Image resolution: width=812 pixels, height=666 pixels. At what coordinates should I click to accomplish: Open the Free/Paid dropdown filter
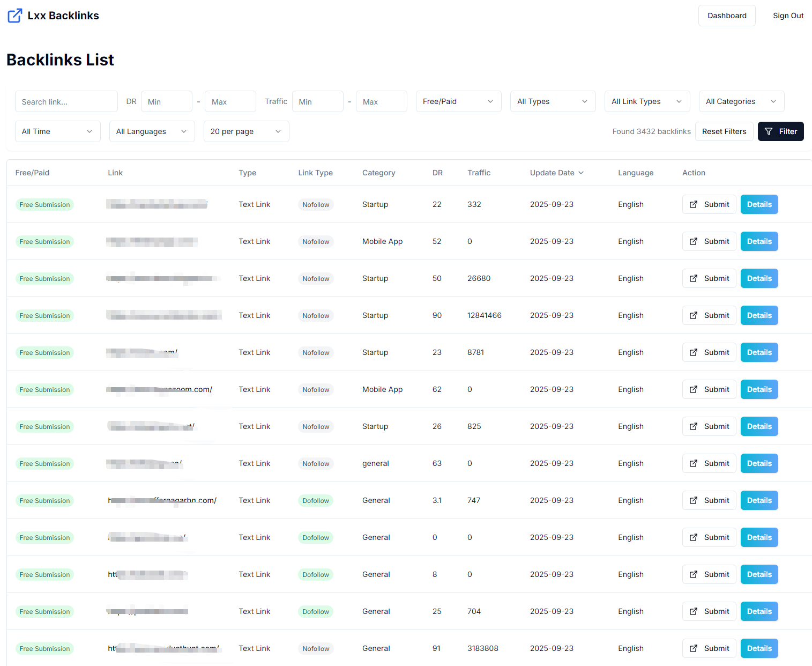[x=458, y=101]
